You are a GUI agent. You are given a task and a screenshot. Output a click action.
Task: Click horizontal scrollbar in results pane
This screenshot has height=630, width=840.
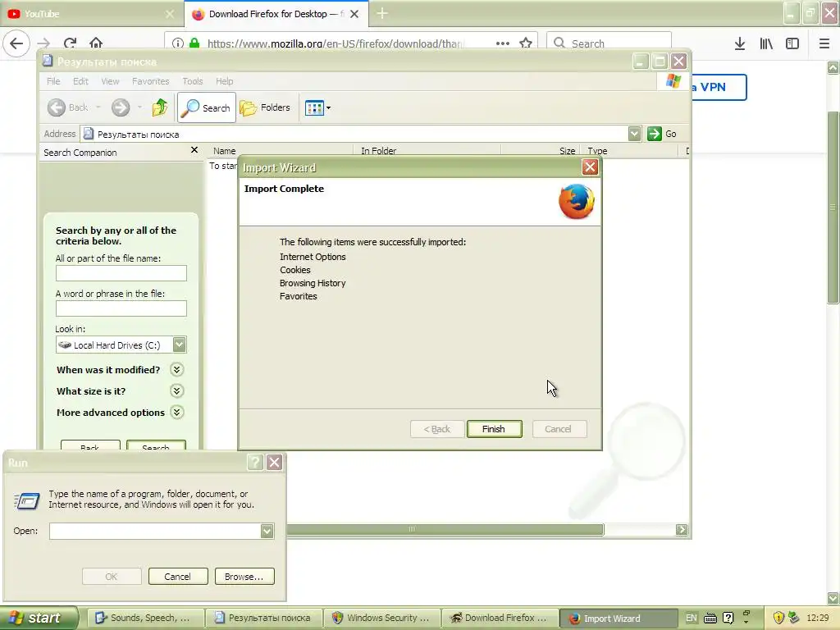point(445,529)
